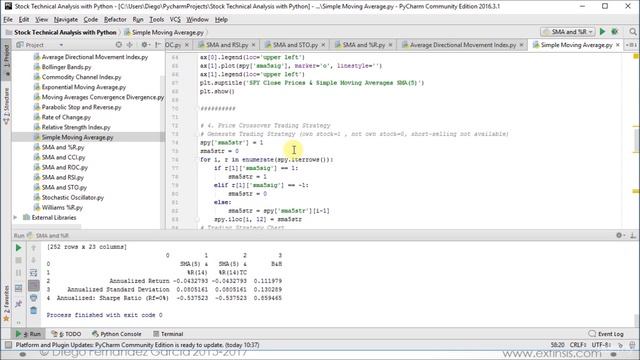Viewport: 640px width, 360px height.
Task: Open the TODO tool window
Action: (66, 334)
